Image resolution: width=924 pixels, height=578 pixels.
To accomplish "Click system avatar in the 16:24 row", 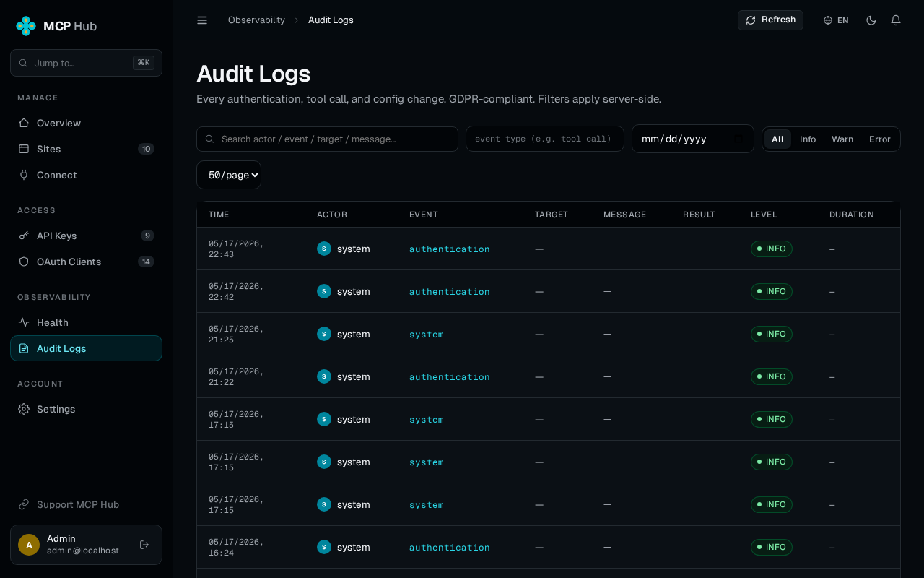I will tap(324, 547).
